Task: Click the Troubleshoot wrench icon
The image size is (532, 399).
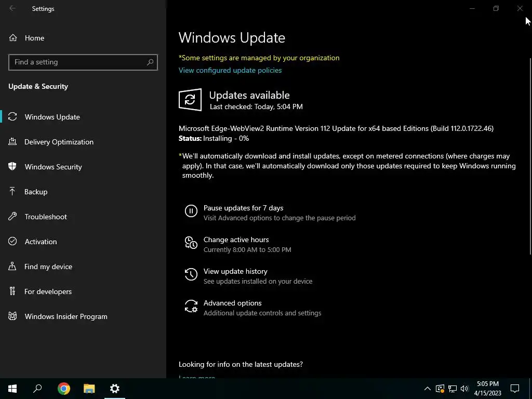Action: pyautogui.click(x=12, y=217)
